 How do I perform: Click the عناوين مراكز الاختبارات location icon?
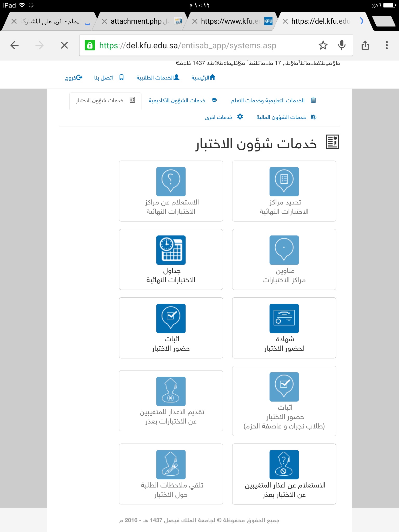[284, 250]
